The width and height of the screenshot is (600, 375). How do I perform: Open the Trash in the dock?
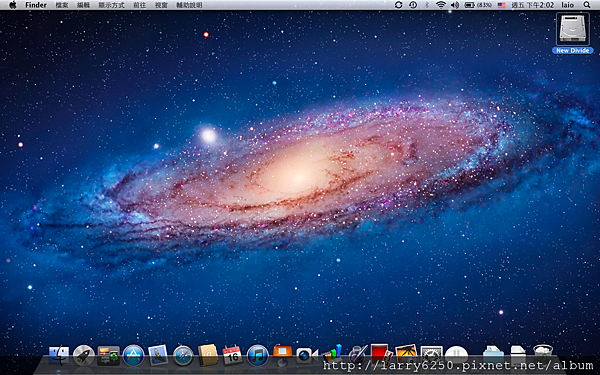(543, 355)
